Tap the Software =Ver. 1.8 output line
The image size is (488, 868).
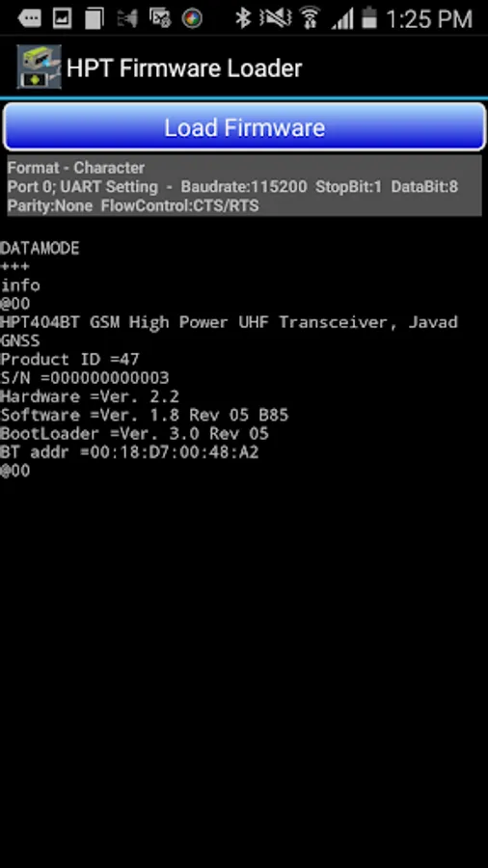pos(145,415)
